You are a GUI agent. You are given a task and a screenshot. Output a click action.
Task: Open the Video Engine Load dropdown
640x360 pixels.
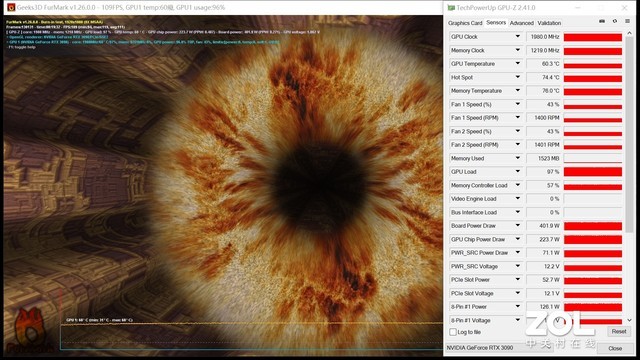click(518, 199)
